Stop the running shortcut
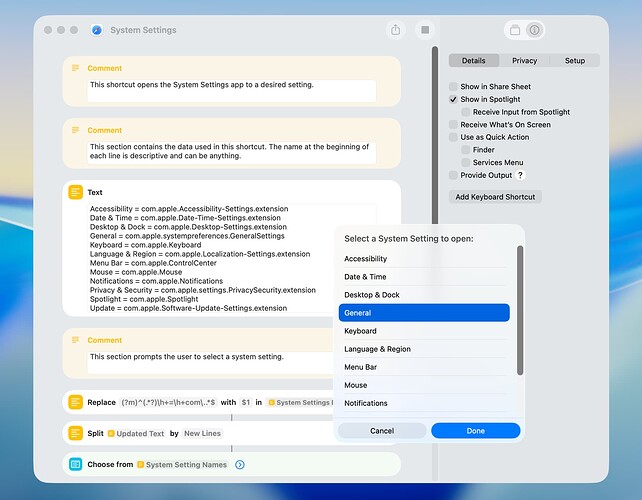 point(425,30)
